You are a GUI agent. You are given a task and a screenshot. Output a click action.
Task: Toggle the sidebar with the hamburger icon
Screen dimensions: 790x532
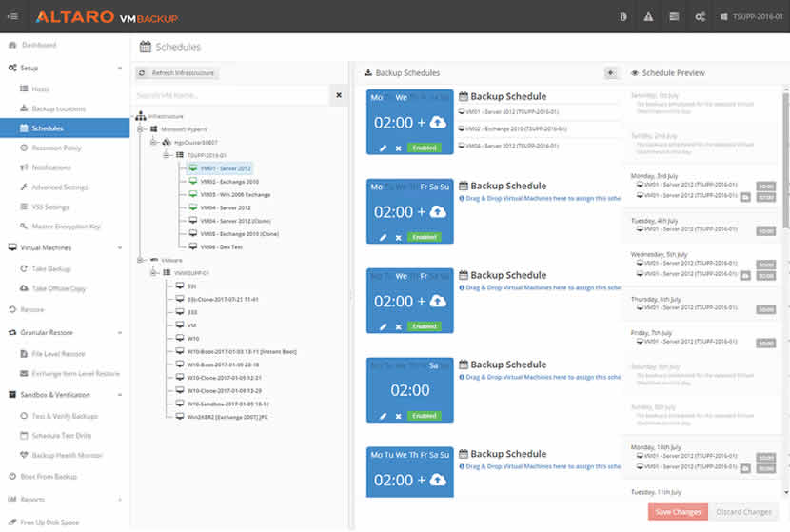pos(12,16)
